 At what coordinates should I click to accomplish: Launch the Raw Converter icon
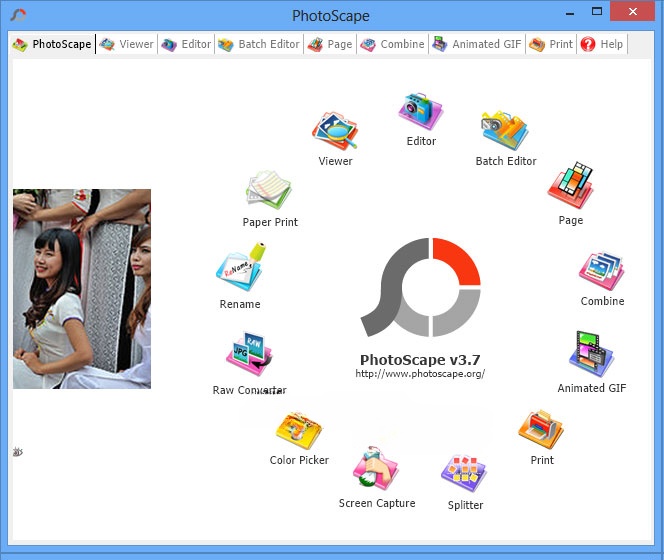point(249,354)
